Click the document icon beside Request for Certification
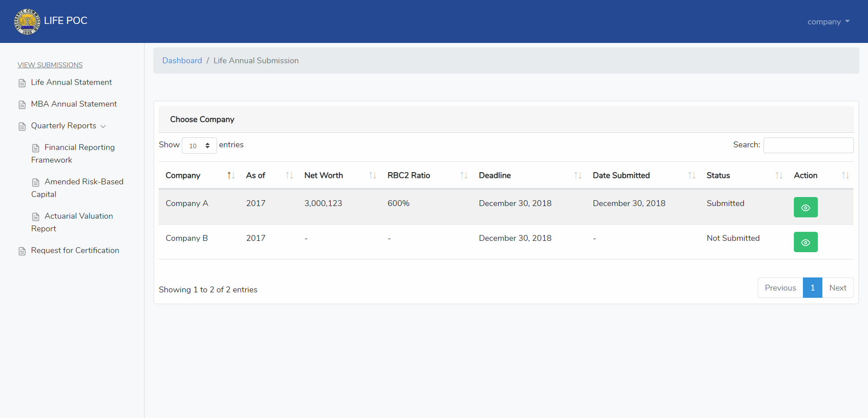The width and height of the screenshot is (868, 418). pyautogui.click(x=22, y=251)
